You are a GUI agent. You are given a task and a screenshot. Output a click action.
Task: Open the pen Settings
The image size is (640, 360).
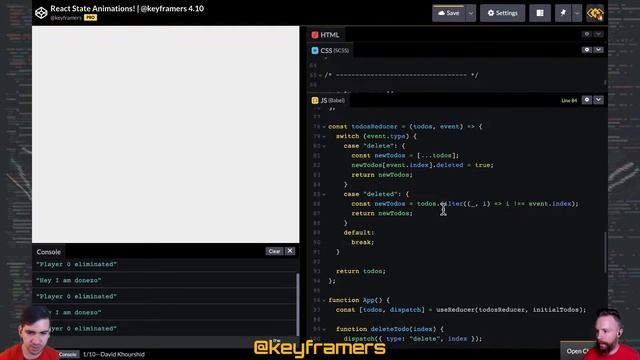502,13
